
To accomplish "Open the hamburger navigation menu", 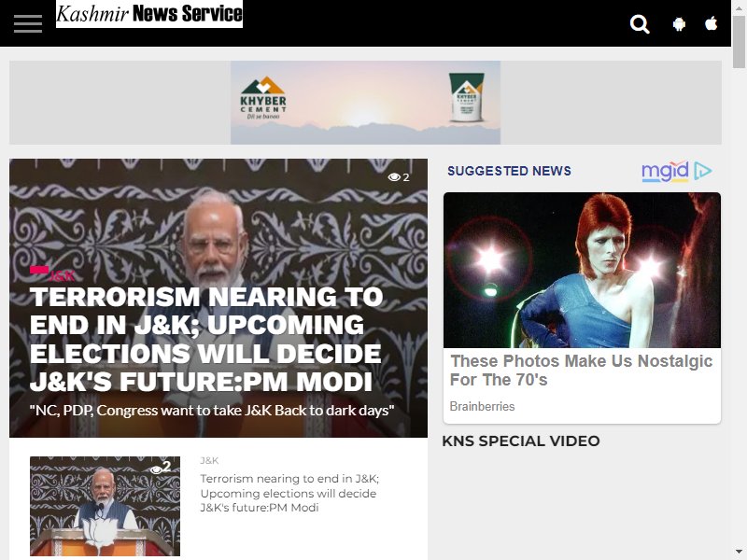I will [28, 23].
